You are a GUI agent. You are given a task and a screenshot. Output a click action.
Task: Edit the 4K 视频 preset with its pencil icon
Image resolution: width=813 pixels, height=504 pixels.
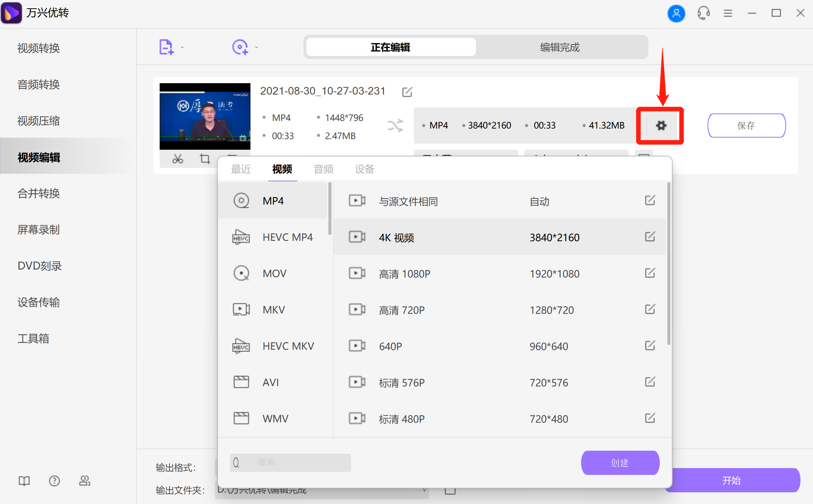point(650,237)
